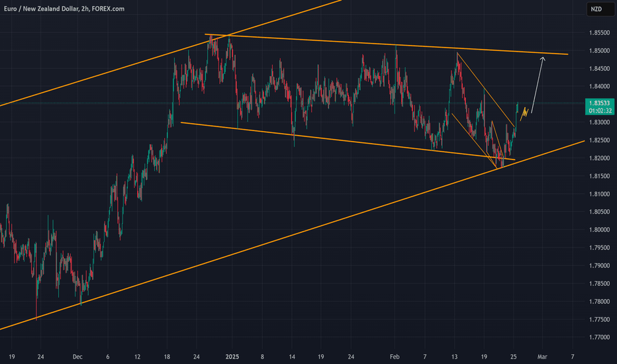Click the Feb label on time axis
The image size is (617, 364).
[x=395, y=357]
